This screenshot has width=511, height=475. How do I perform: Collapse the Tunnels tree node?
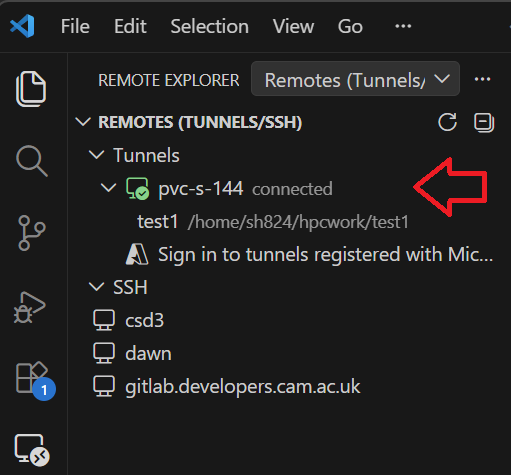click(97, 155)
